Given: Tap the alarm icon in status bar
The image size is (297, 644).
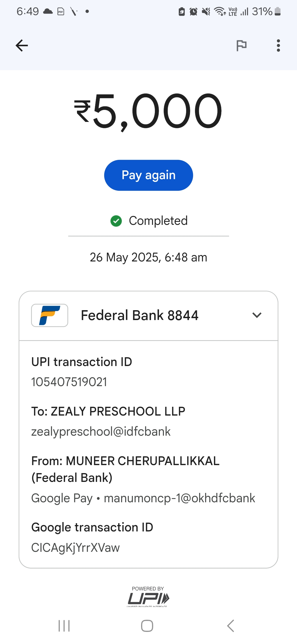Looking at the screenshot, I should 194,12.
